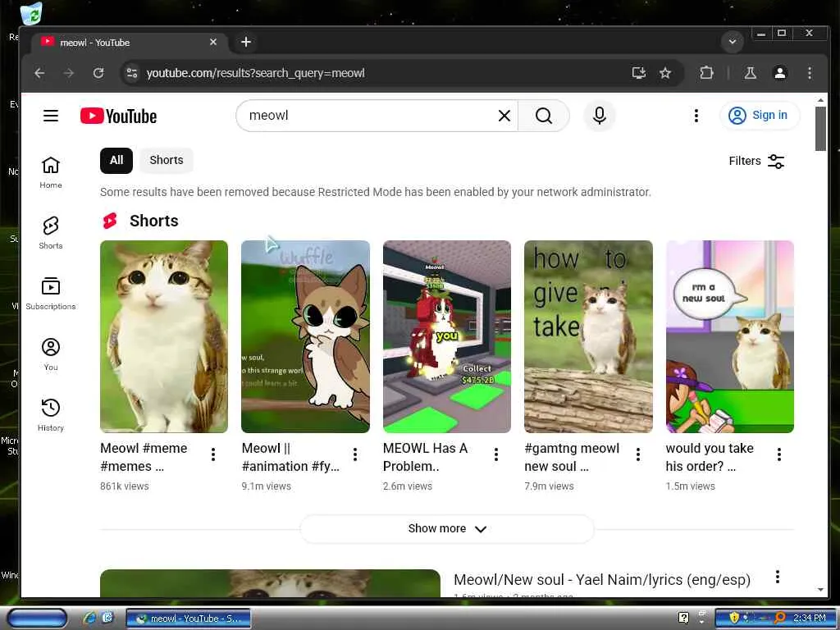Open the Meowl animation short thumbnail
840x630 pixels.
click(x=305, y=336)
